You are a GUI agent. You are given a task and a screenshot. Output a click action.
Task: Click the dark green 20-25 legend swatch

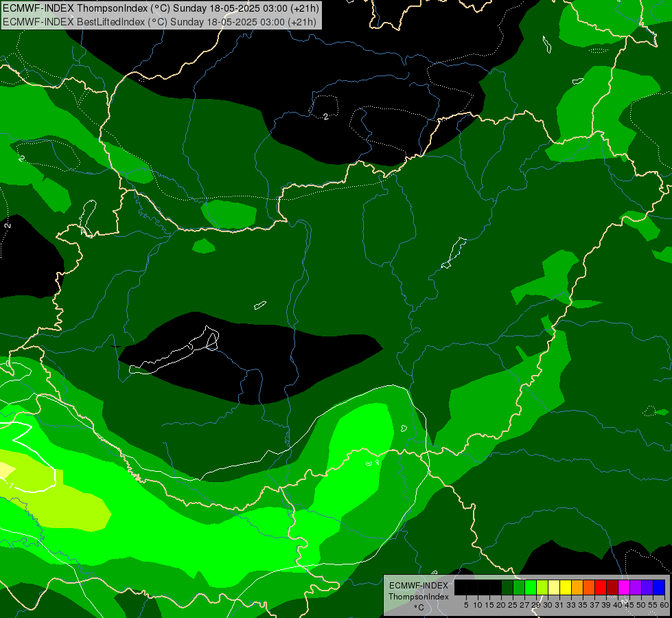(507, 587)
